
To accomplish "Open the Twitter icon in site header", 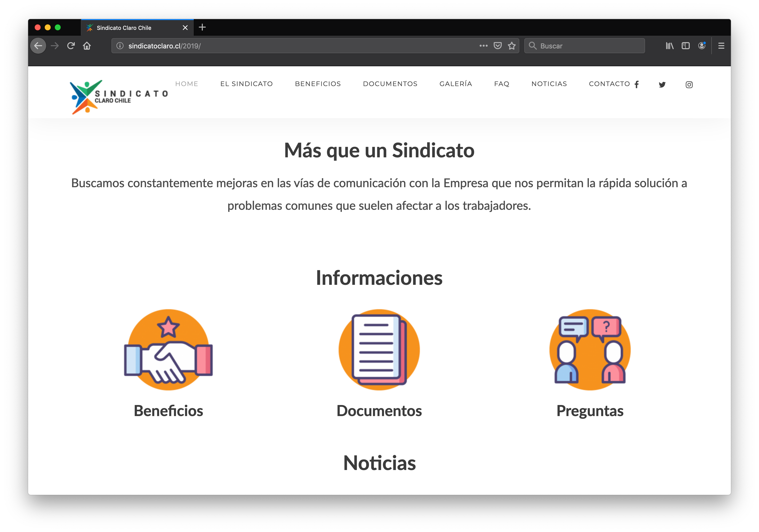I will tap(662, 85).
